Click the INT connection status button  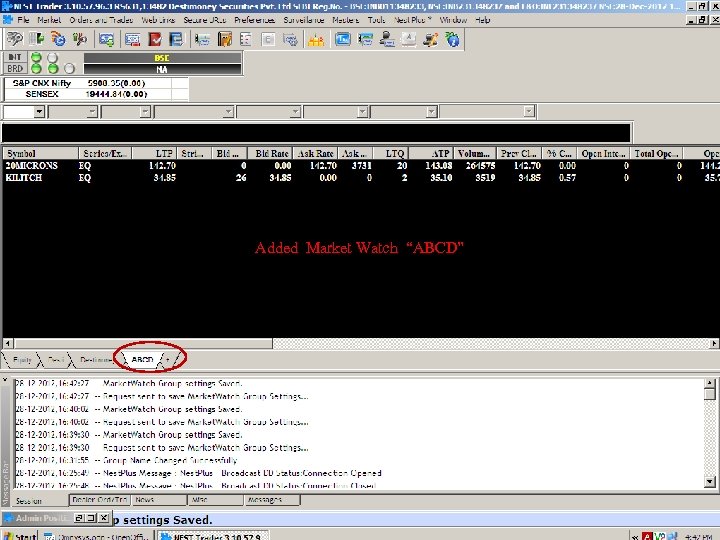coord(15,57)
